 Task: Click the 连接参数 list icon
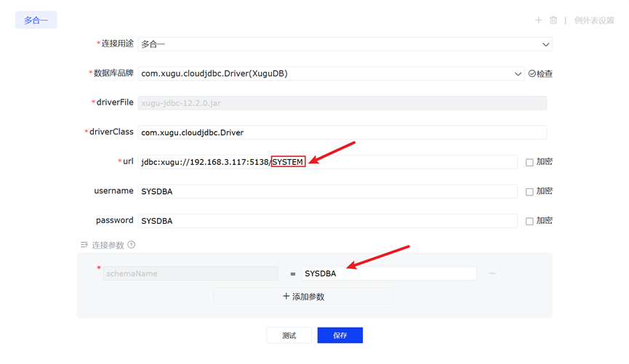pyautogui.click(x=84, y=245)
